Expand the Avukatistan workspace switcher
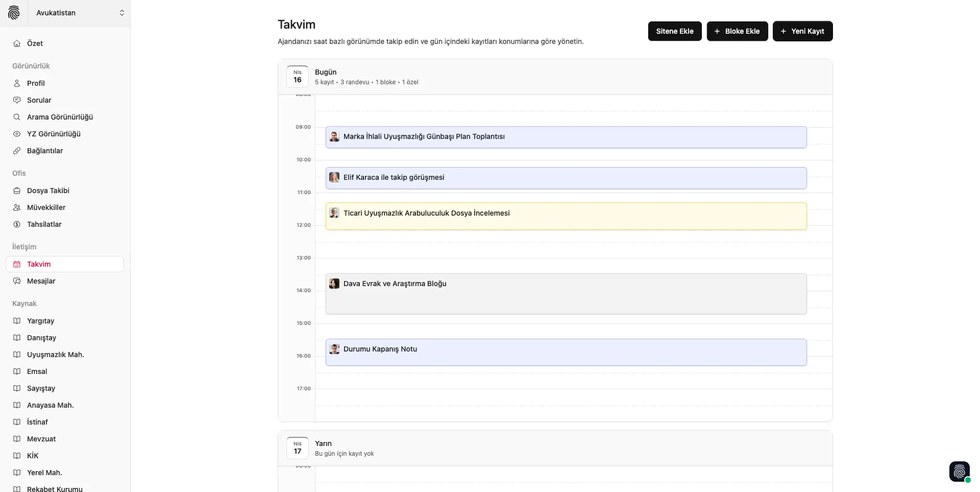980x492 pixels. click(121, 13)
